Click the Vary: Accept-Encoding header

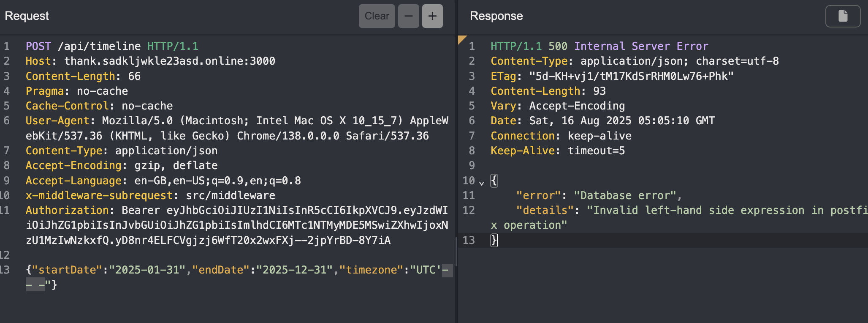558,106
